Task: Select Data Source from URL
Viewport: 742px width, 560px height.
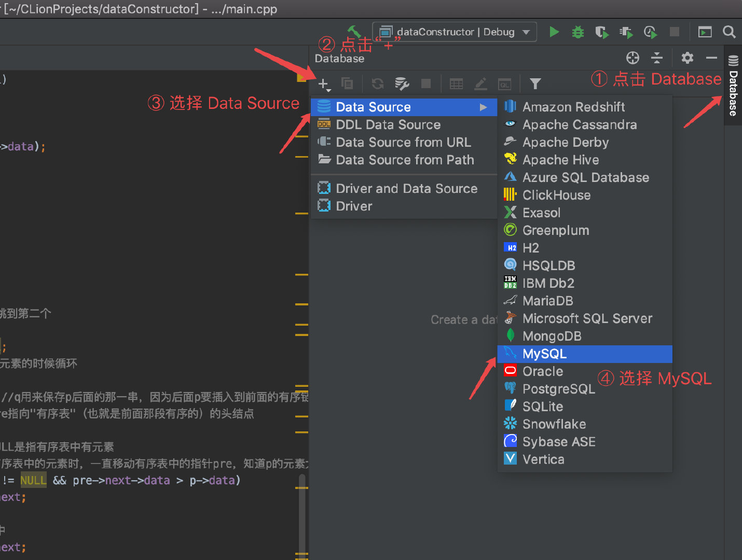Action: click(404, 143)
